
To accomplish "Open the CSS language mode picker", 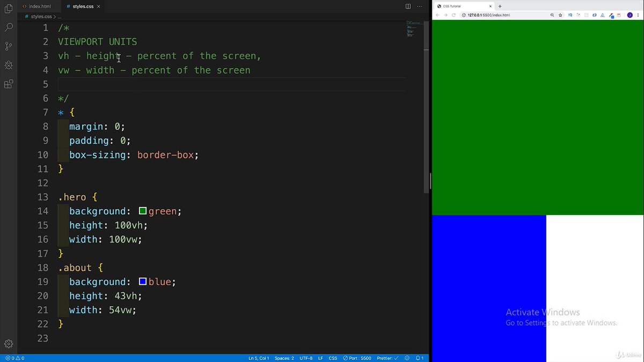I will pos(333,358).
